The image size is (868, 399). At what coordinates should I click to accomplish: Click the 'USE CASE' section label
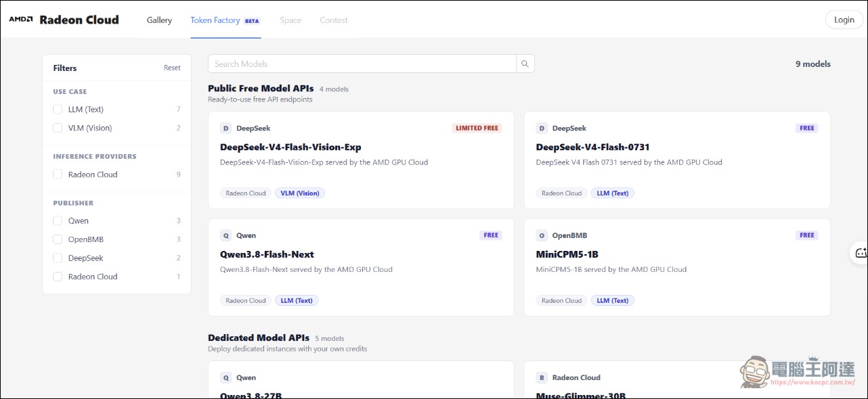(x=70, y=91)
